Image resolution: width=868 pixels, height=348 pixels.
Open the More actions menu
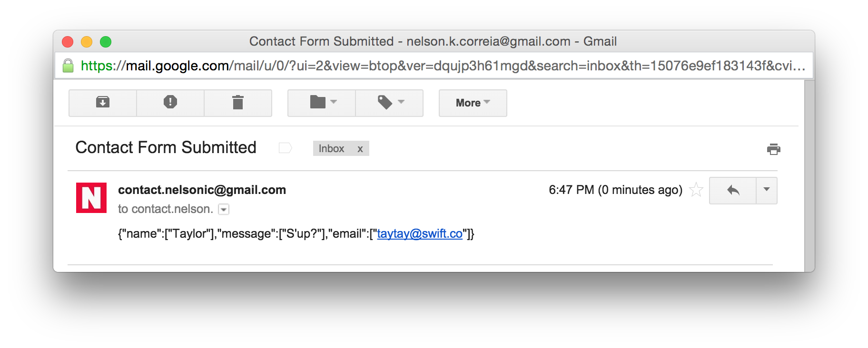click(x=473, y=103)
